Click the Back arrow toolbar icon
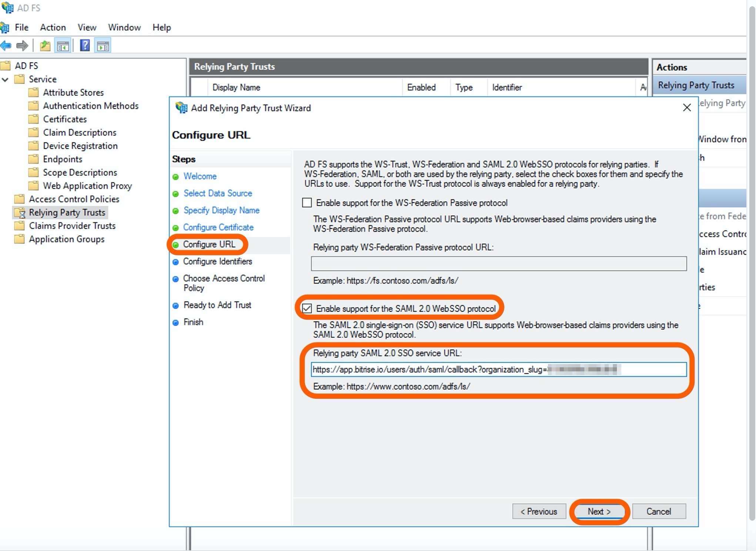 click(6, 46)
